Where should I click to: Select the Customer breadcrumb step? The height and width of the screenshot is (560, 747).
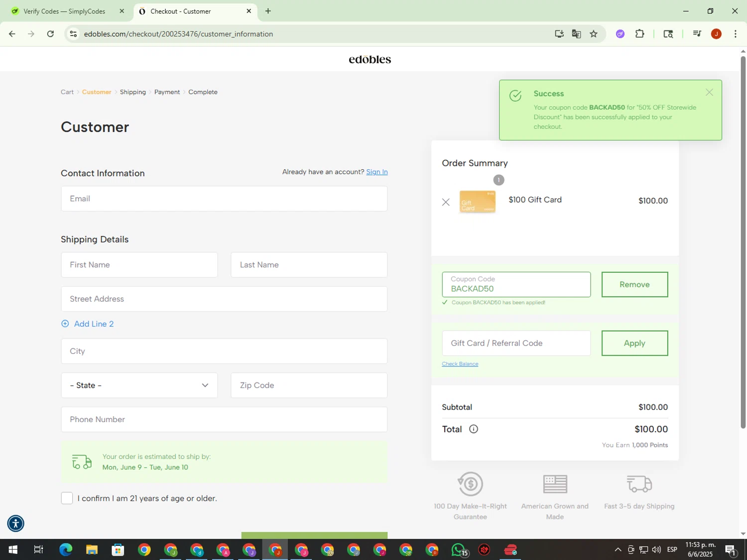point(97,92)
